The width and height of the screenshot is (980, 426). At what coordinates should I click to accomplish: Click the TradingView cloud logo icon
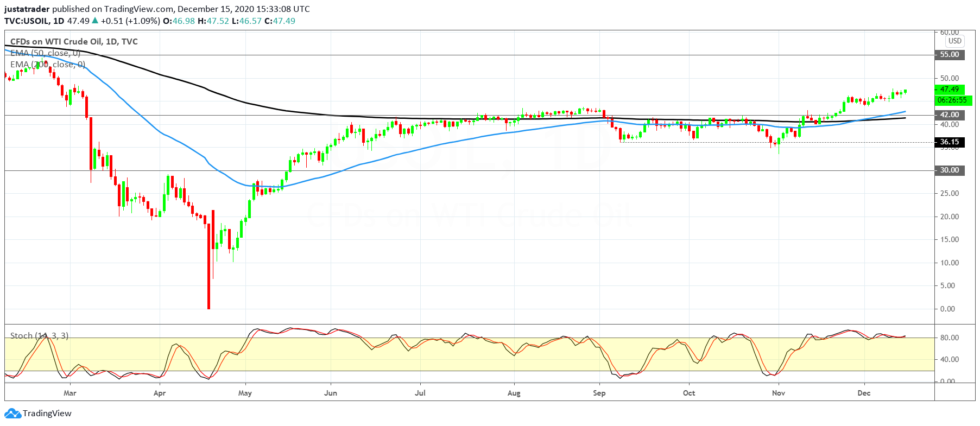(x=12, y=414)
